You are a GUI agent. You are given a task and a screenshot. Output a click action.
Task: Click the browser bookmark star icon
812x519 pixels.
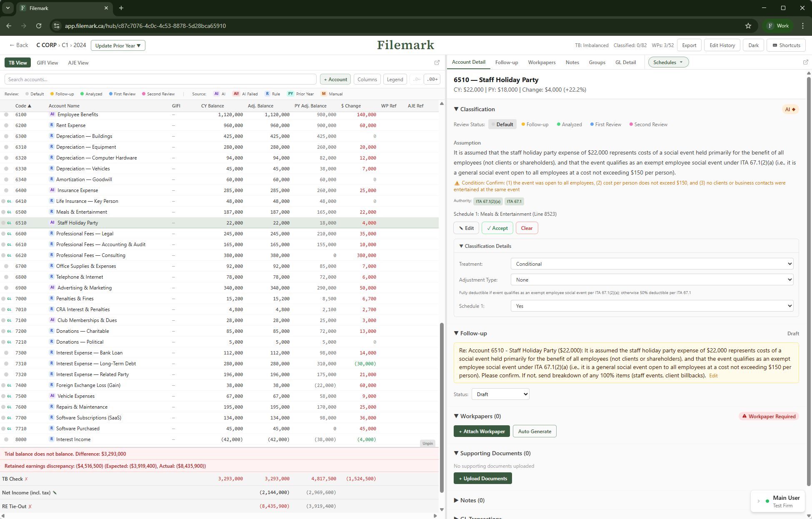748,26
